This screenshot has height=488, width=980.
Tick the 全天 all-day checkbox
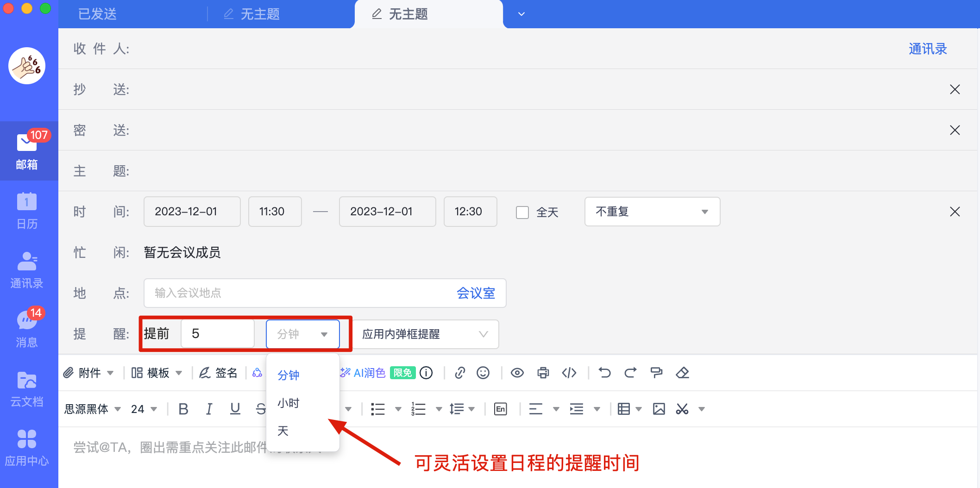(522, 212)
